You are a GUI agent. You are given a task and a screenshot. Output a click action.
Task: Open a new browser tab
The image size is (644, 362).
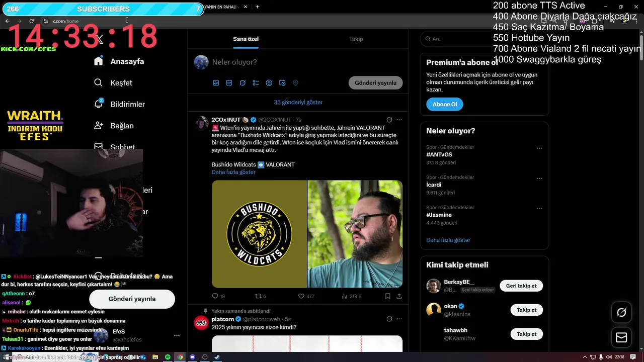(258, 7)
